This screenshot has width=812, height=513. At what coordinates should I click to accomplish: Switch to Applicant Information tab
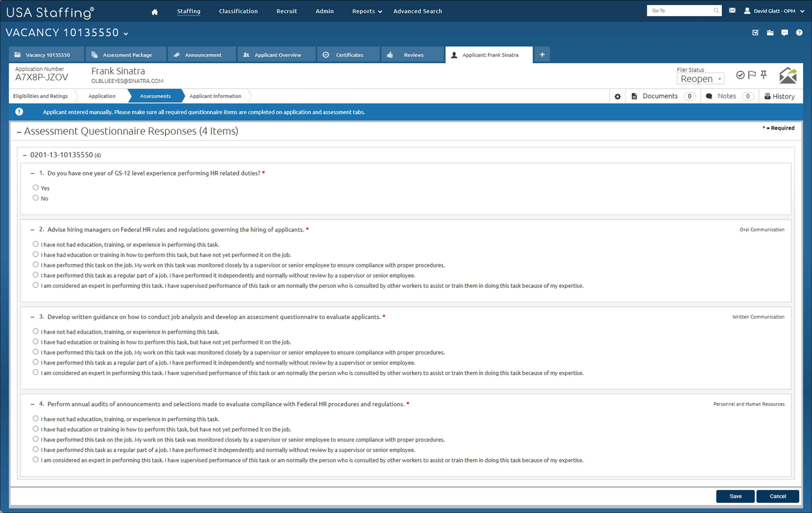[x=215, y=96]
